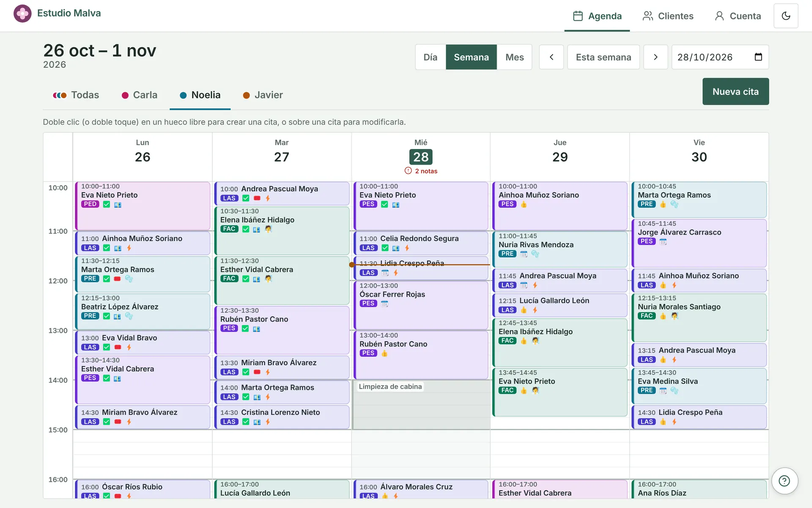Click thumbs-up icon on Vie 30 Marta Ortega Ramos

click(663, 204)
